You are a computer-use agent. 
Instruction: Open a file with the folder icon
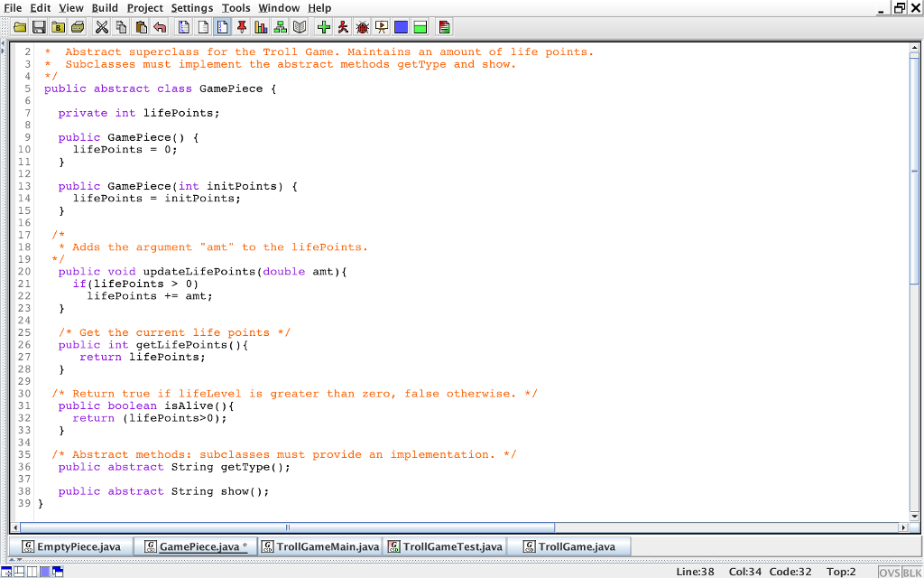[x=20, y=26]
